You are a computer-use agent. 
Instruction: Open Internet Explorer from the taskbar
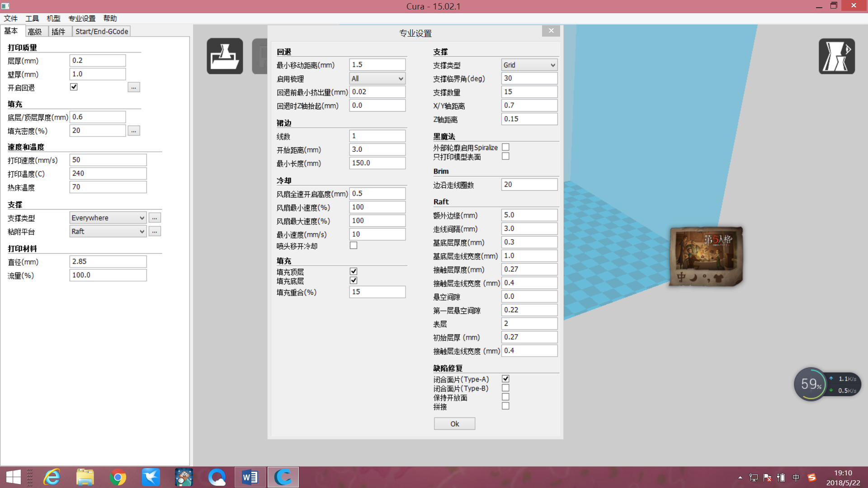pos(52,477)
